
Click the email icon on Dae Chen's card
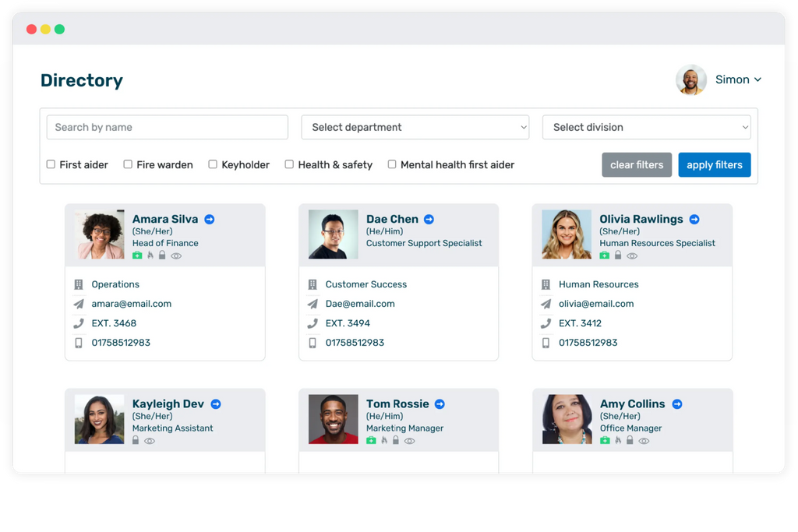(x=312, y=303)
